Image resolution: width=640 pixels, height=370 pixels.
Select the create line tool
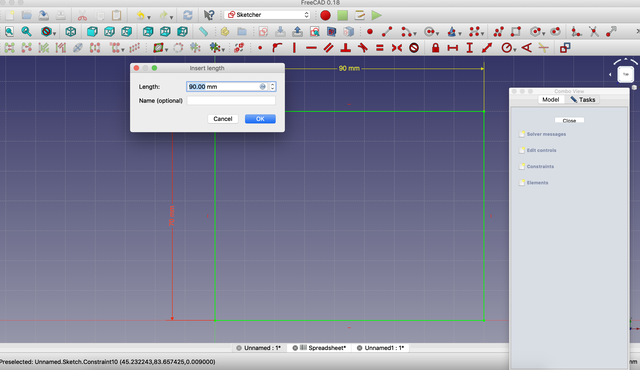pos(387,31)
